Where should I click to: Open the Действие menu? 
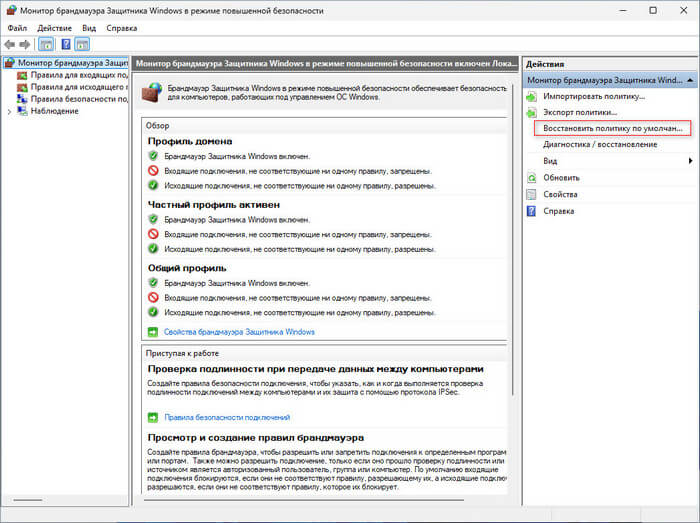point(55,29)
